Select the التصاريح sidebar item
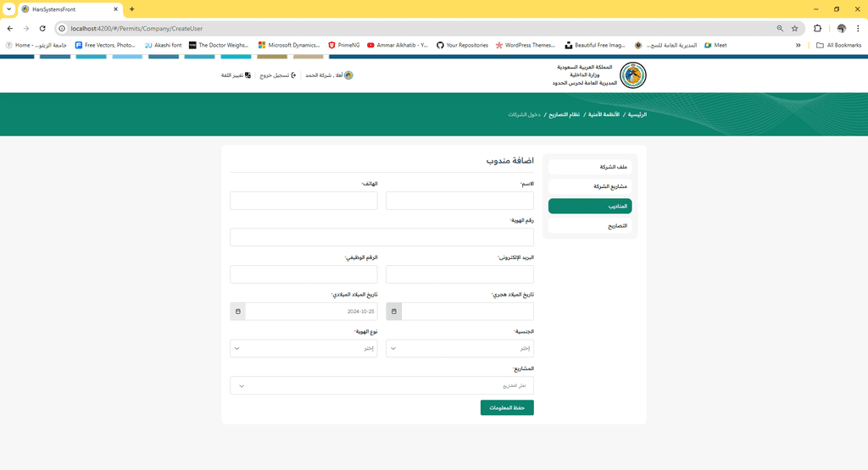Image resolution: width=868 pixels, height=470 pixels. [590, 225]
